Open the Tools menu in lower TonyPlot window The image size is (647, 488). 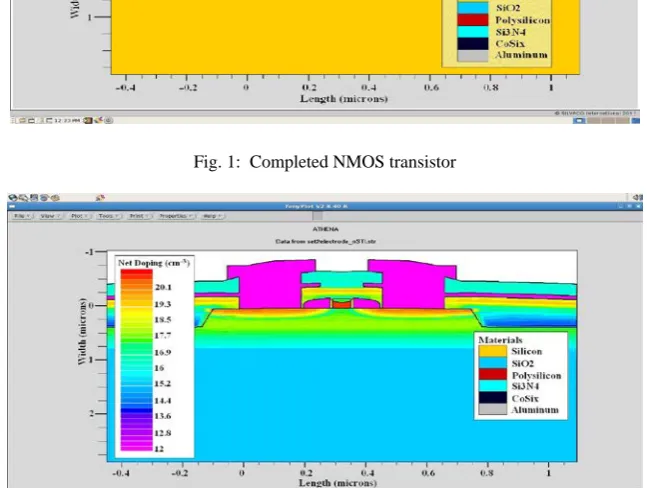coord(108,216)
